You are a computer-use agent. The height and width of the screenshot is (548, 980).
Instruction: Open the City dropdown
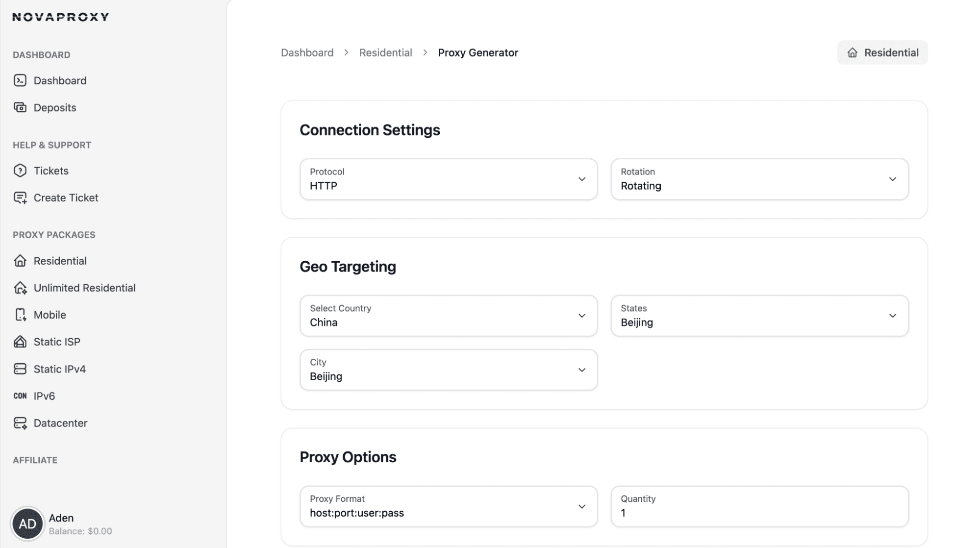(x=448, y=370)
